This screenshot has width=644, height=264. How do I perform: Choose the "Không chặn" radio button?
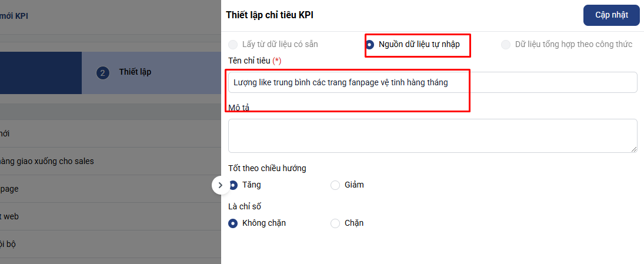tap(233, 223)
